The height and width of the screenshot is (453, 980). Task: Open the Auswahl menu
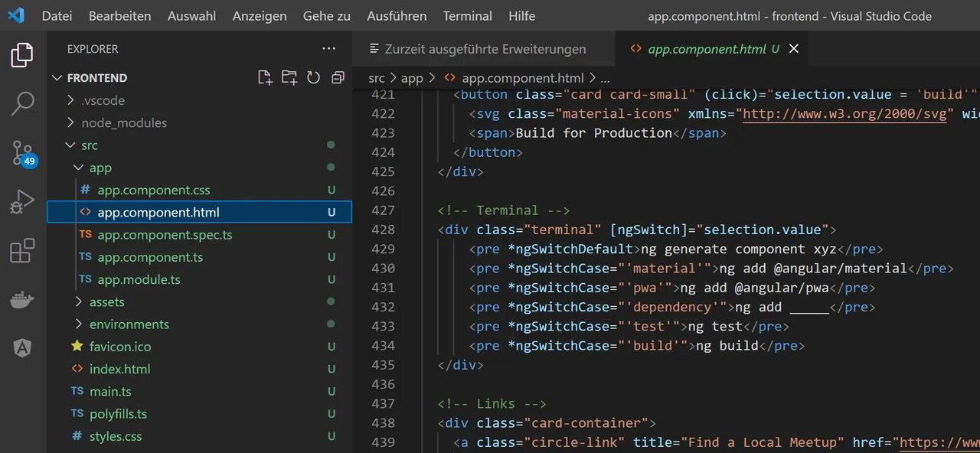click(192, 15)
